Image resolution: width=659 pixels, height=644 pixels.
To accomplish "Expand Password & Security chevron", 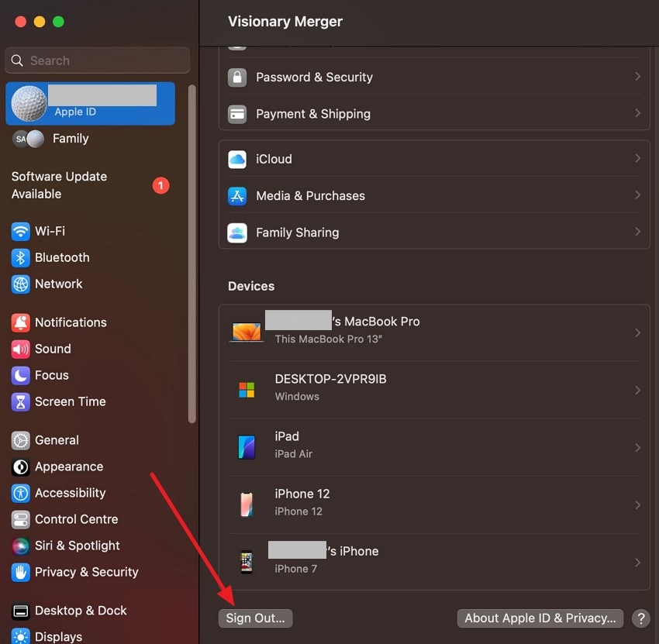I will click(x=637, y=77).
